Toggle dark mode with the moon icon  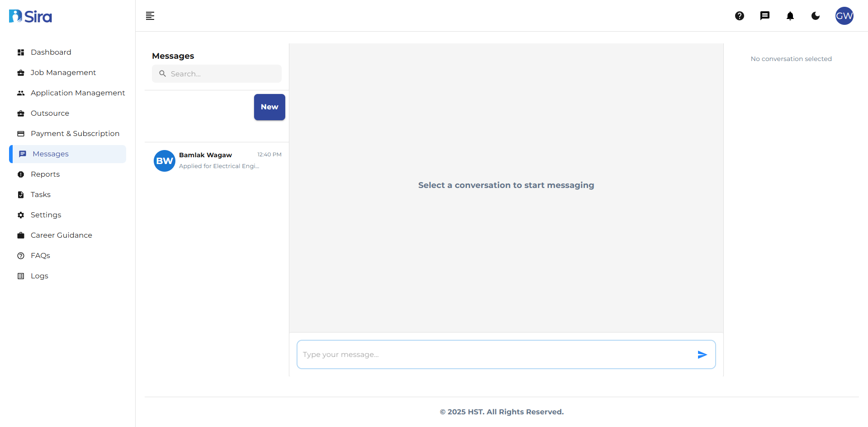click(x=816, y=16)
